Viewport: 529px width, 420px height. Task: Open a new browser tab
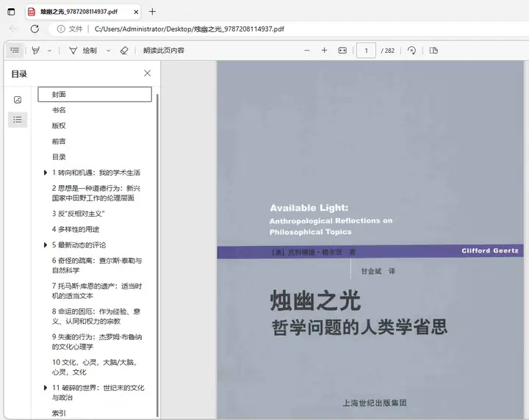152,12
